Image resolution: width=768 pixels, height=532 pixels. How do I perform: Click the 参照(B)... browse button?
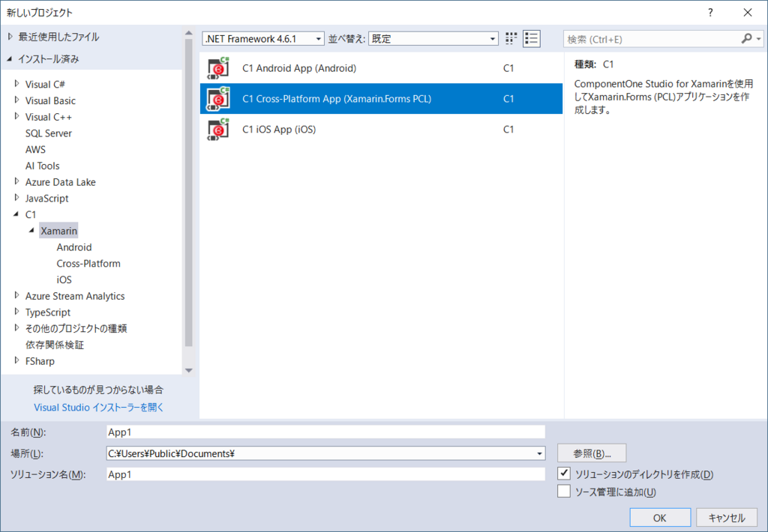coord(592,453)
